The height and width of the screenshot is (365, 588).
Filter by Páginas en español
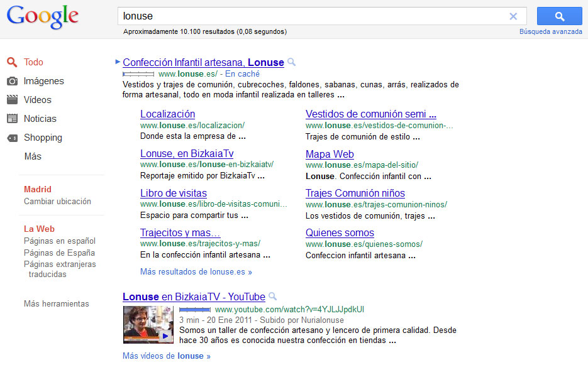coord(60,241)
